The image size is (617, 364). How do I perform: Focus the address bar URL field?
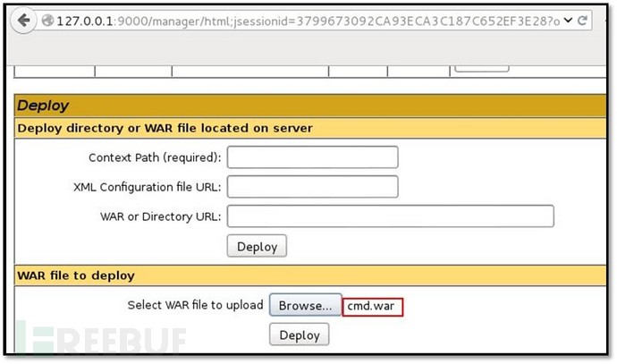308,21
